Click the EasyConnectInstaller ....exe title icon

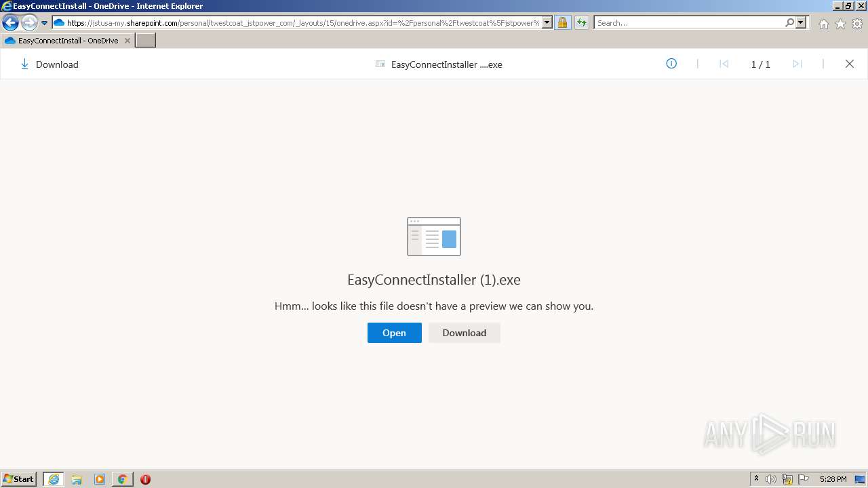(380, 64)
